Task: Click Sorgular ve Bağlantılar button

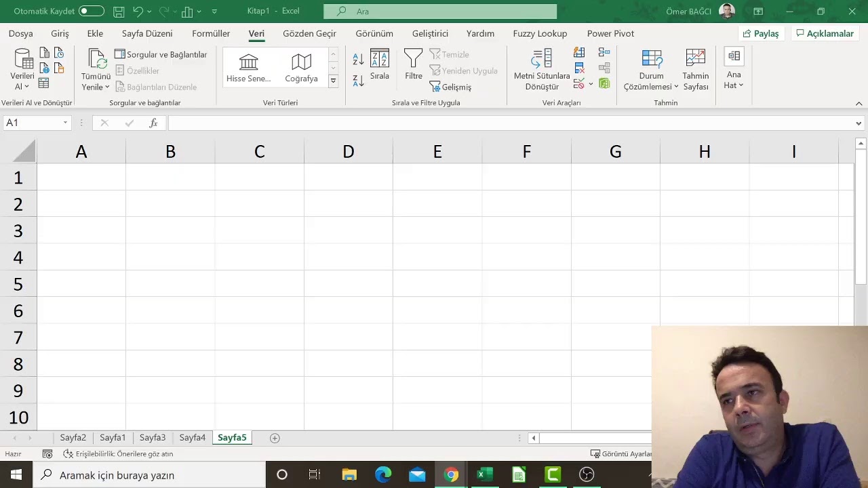Action: click(x=161, y=54)
